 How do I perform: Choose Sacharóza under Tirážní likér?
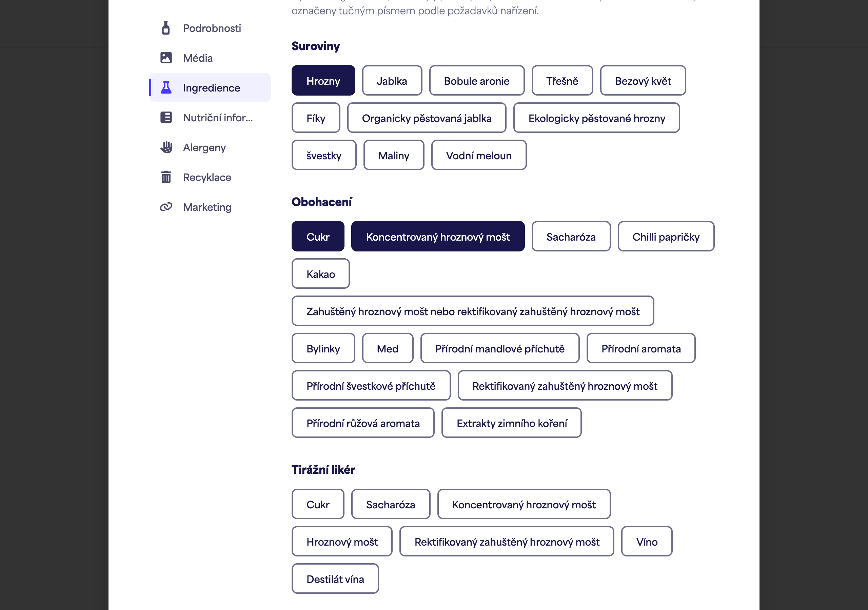tap(391, 504)
